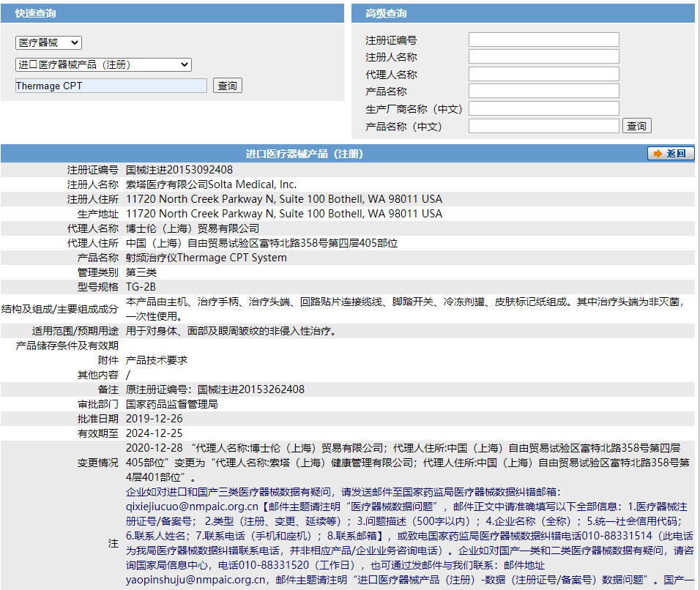Click the 生产地址 address value
The image size is (700, 590).
coord(284,214)
